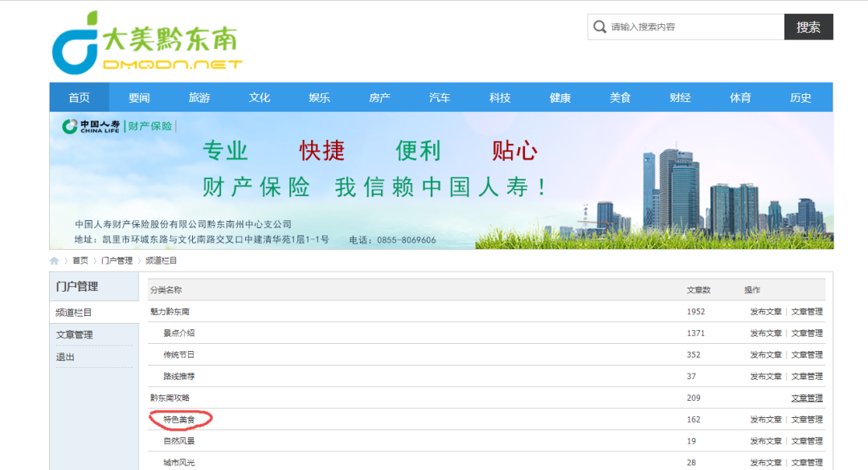Open the 文化 navigation tab
This screenshot has height=470, width=868.
click(x=259, y=97)
